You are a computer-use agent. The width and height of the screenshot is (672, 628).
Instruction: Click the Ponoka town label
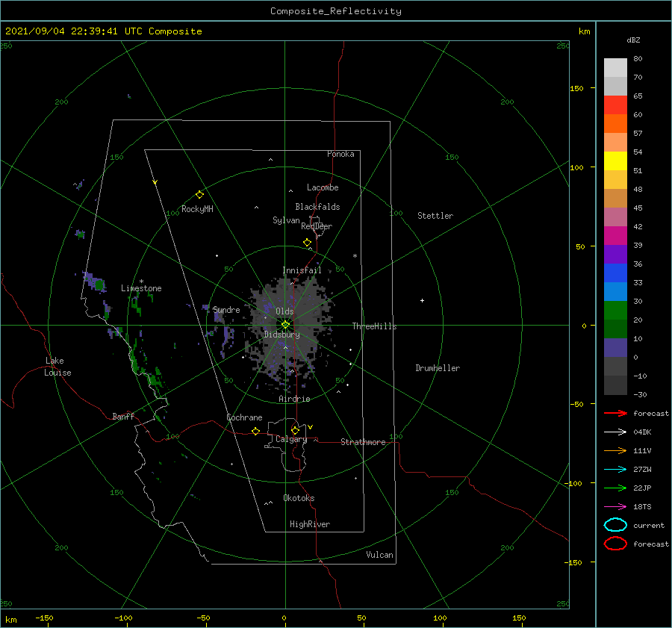[340, 154]
